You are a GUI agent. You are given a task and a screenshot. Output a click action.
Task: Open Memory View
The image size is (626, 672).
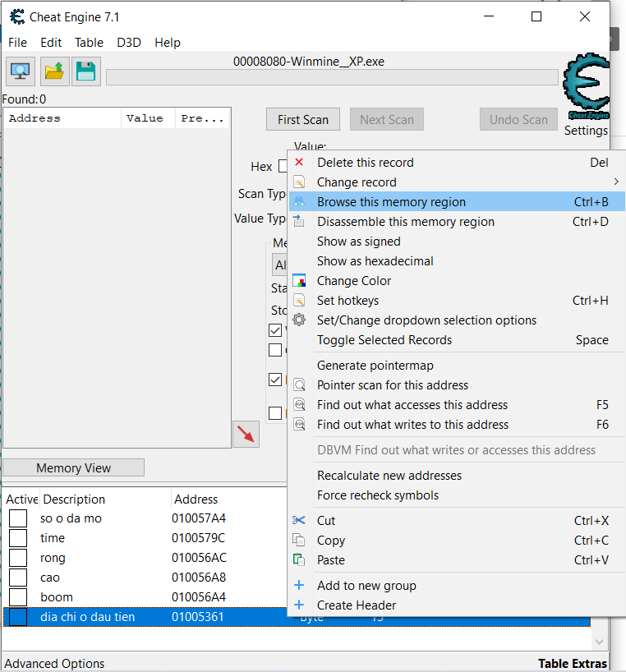[73, 467]
